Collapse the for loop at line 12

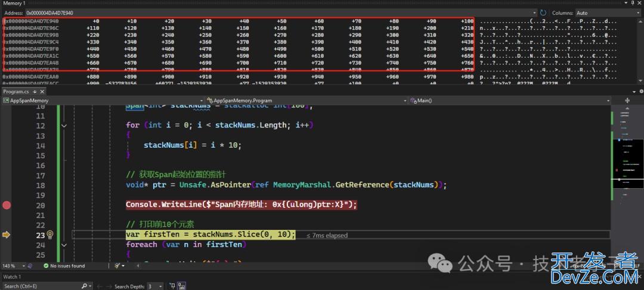(x=64, y=126)
